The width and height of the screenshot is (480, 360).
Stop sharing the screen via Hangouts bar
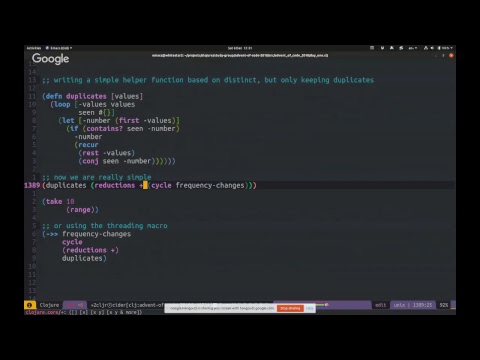[290, 308]
